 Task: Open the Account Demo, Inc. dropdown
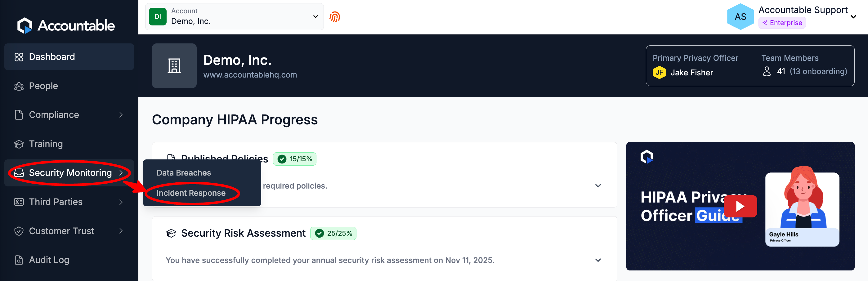(235, 17)
